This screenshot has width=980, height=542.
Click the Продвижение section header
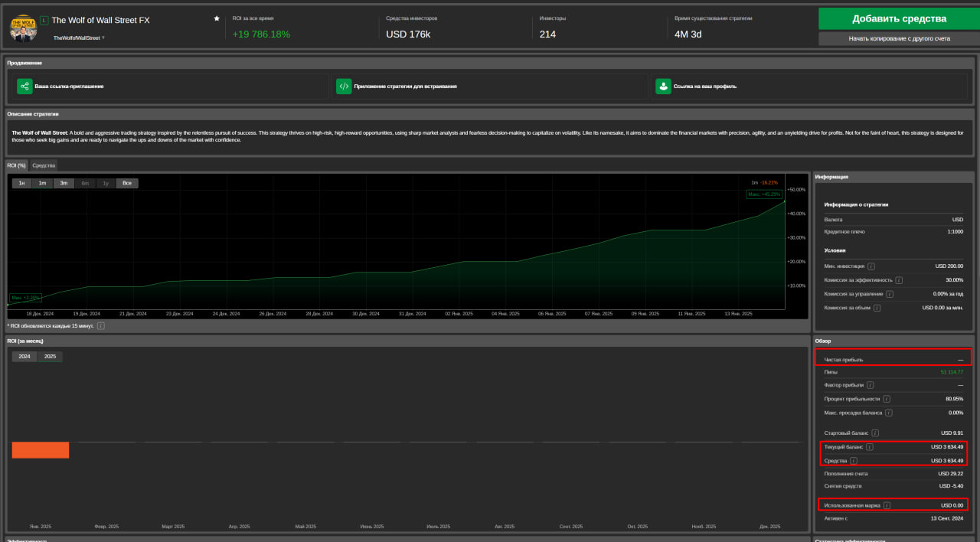[24, 63]
